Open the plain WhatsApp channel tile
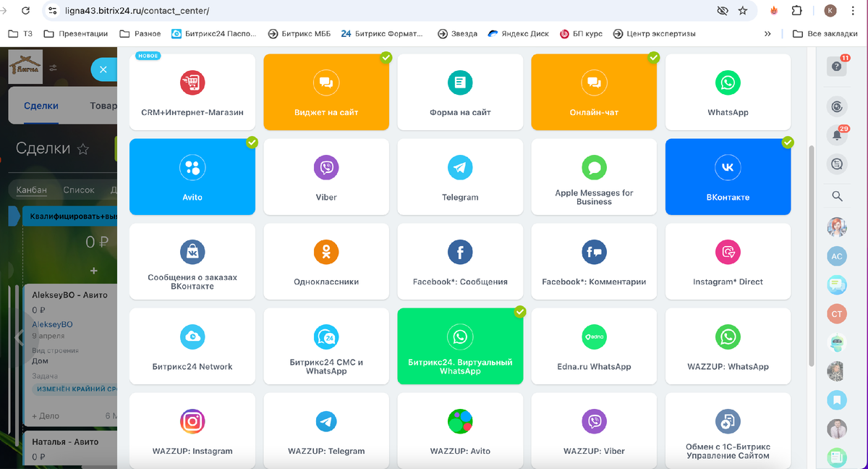 point(728,92)
